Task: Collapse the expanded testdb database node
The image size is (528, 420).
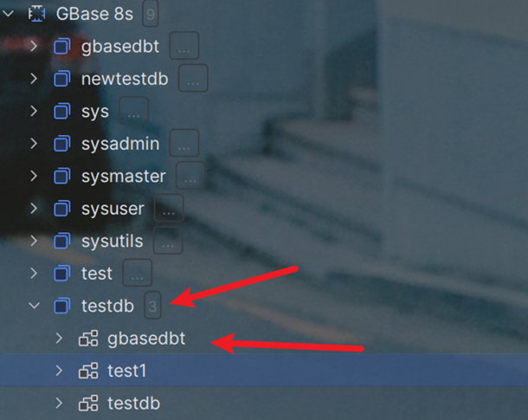Action: [x=34, y=306]
